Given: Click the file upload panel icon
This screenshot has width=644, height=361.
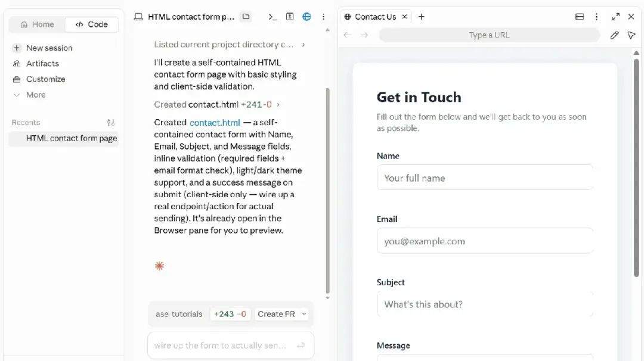Looking at the screenshot, I should (x=290, y=17).
